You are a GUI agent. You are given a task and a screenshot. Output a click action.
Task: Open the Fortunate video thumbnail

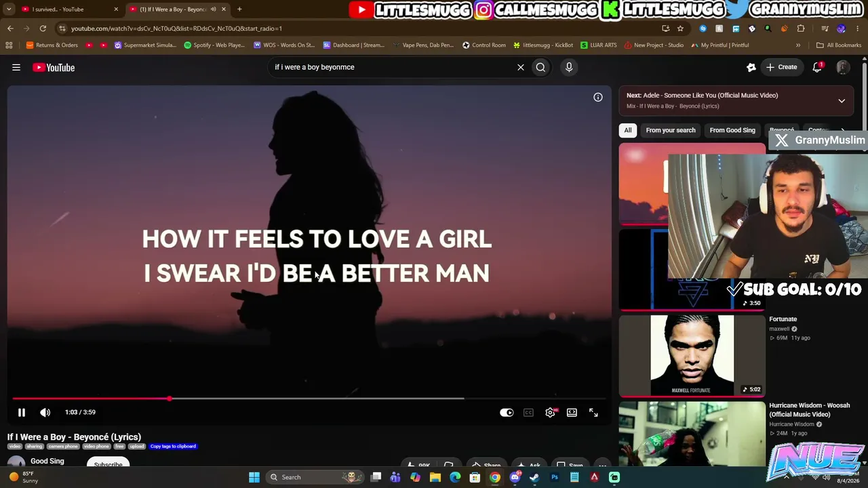pos(692,355)
